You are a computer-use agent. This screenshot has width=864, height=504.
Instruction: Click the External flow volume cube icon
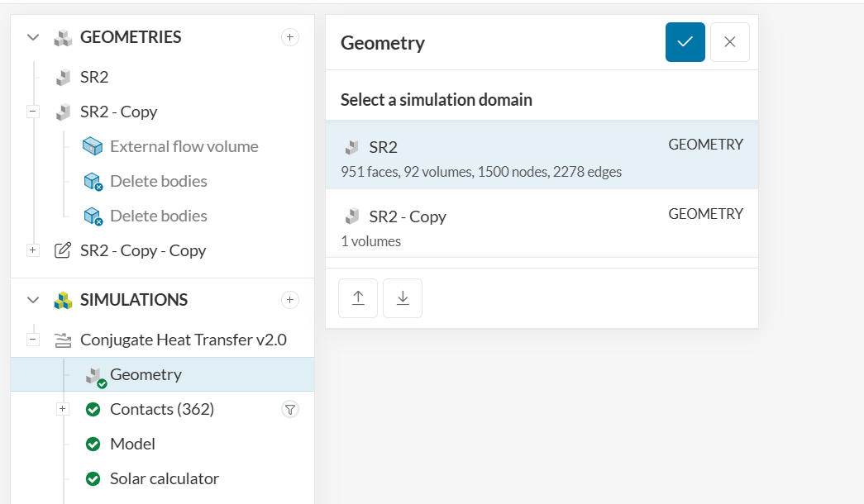93,146
